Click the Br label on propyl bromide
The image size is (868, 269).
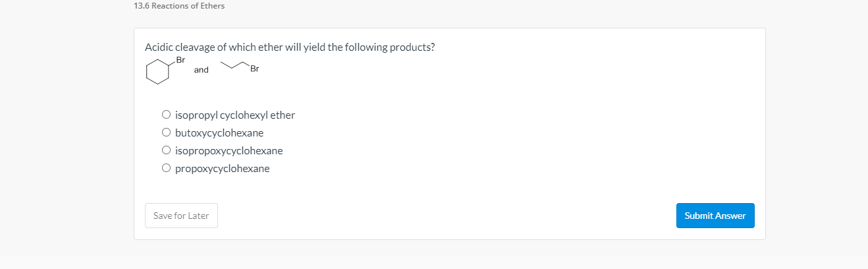point(255,69)
